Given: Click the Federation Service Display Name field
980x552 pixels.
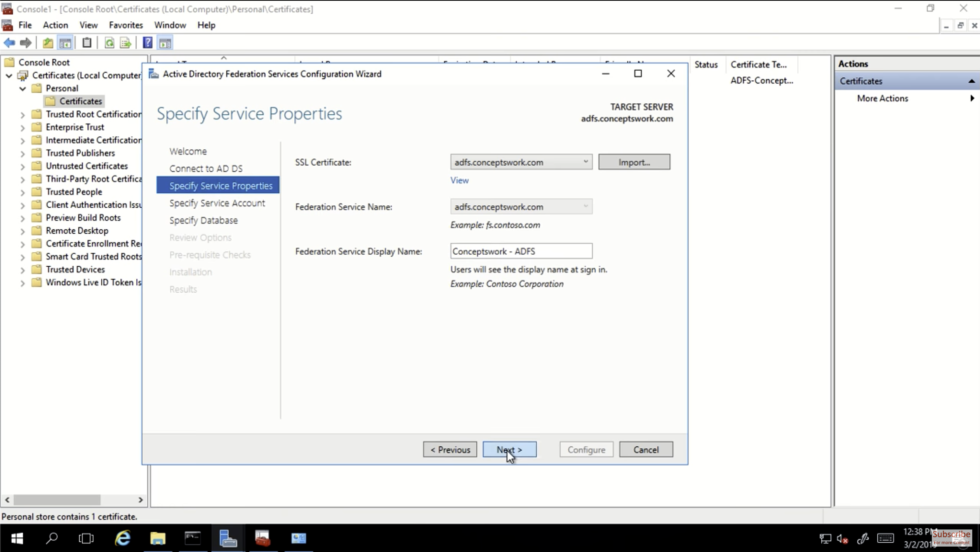Looking at the screenshot, I should pyautogui.click(x=521, y=251).
